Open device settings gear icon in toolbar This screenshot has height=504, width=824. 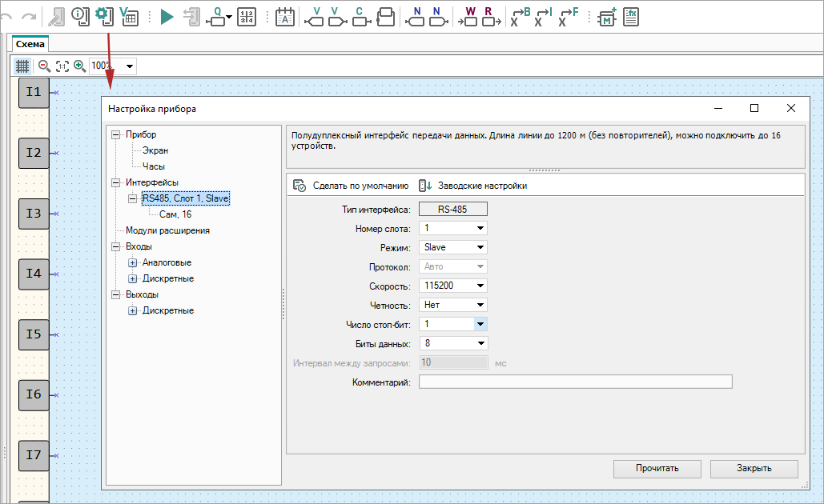point(102,15)
